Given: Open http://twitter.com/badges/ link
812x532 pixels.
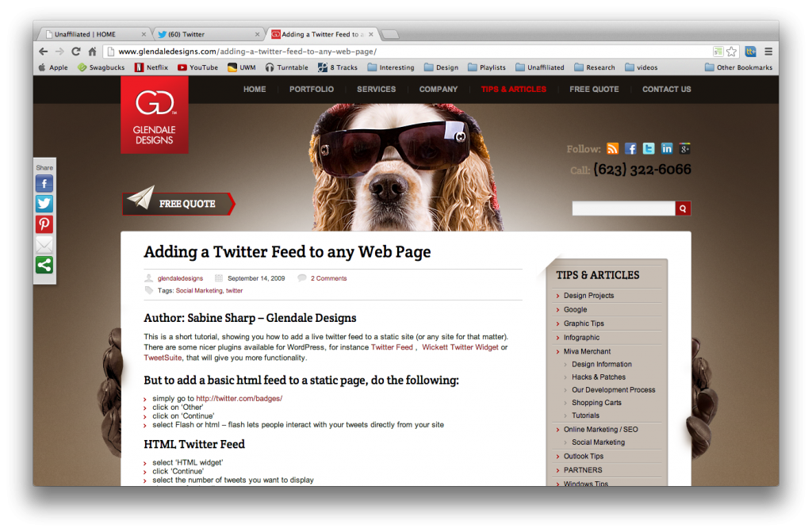Looking at the screenshot, I should 239,398.
